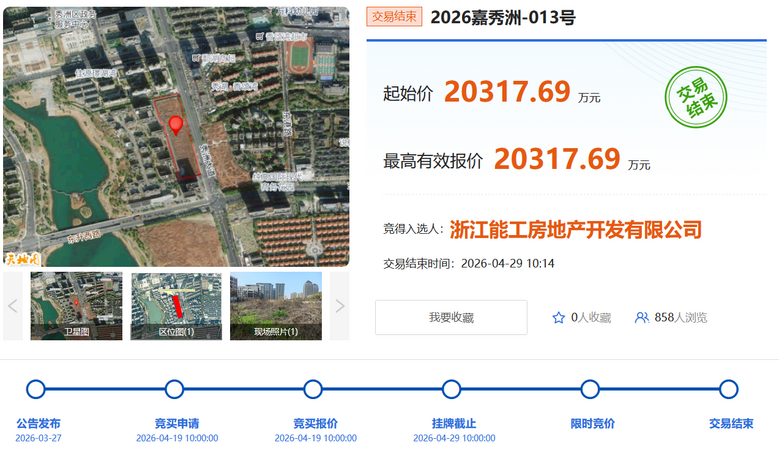Screen dimensions: 779x456
Task: Select the 公告发布 timeline node
Action: tap(36, 389)
